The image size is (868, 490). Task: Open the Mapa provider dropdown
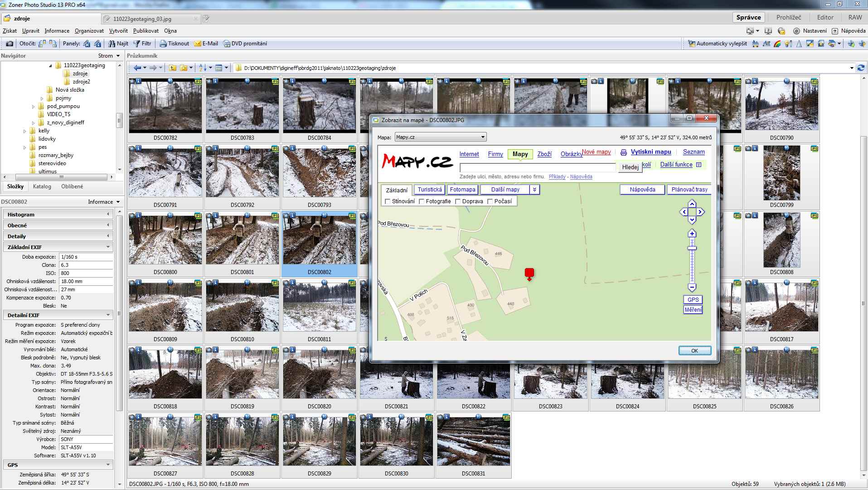483,137
